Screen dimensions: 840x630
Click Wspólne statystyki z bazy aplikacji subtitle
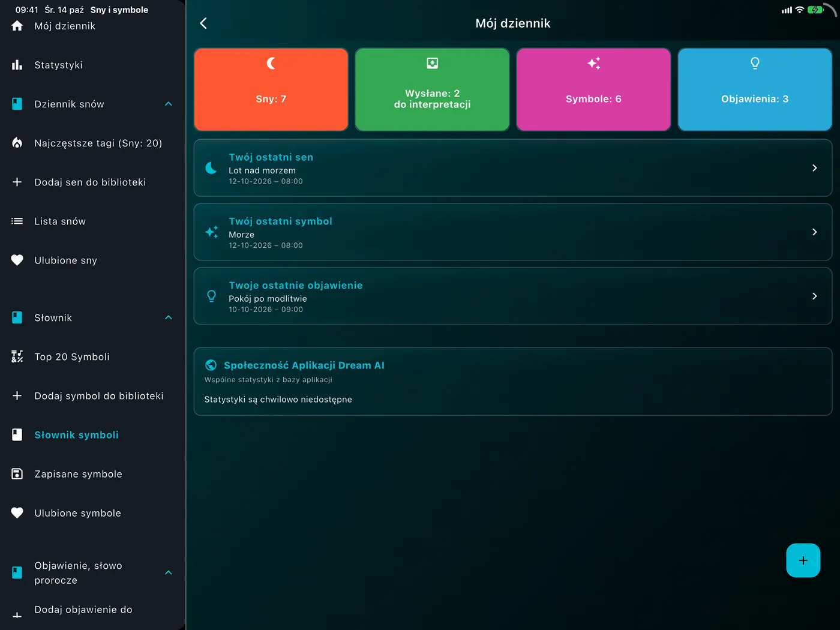(x=268, y=380)
